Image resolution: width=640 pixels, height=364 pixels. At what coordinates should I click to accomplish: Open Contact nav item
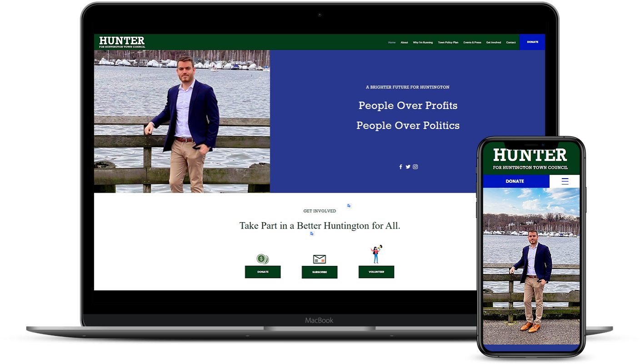pos(511,42)
